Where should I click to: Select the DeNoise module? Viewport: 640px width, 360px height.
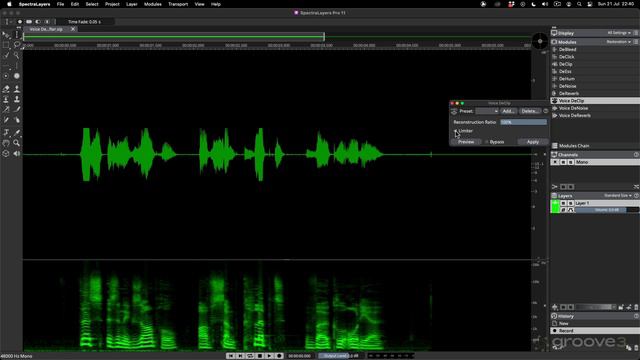[x=567, y=86]
